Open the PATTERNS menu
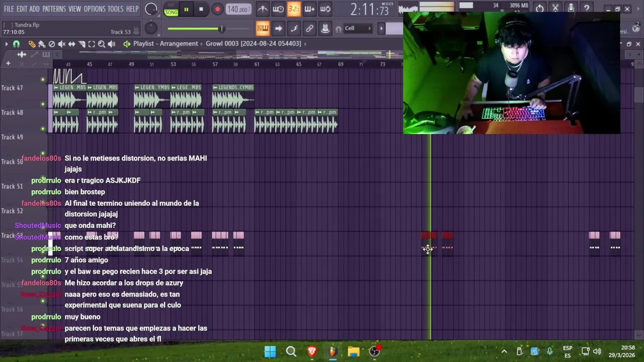This screenshot has height=362, width=644. (x=54, y=9)
